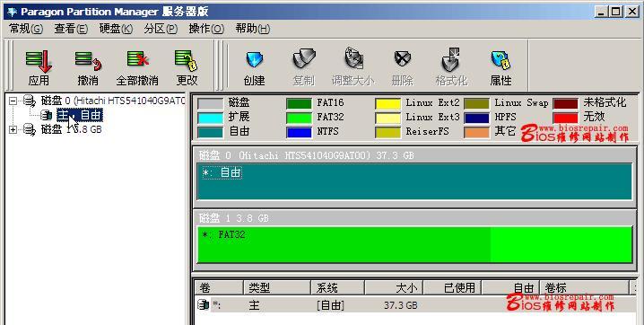Select the 主 自由 tree item
Image resolution: width=644 pixels, height=325 pixels.
80,115
